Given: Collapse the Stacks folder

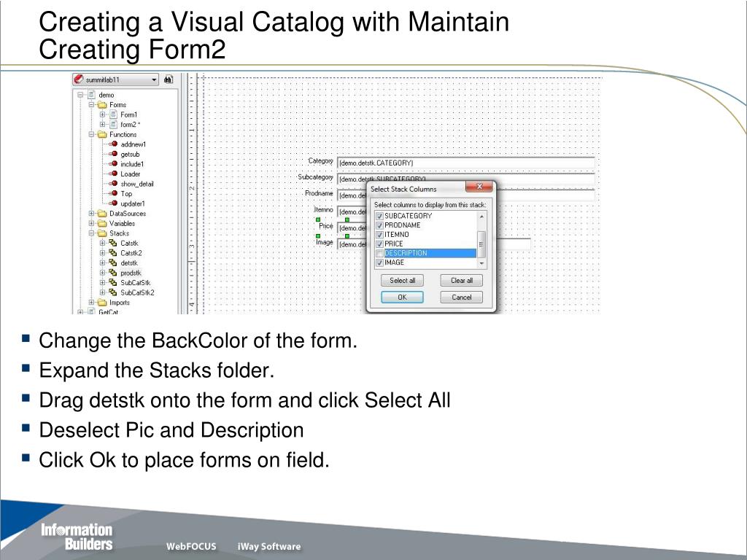Looking at the screenshot, I should point(91,233).
